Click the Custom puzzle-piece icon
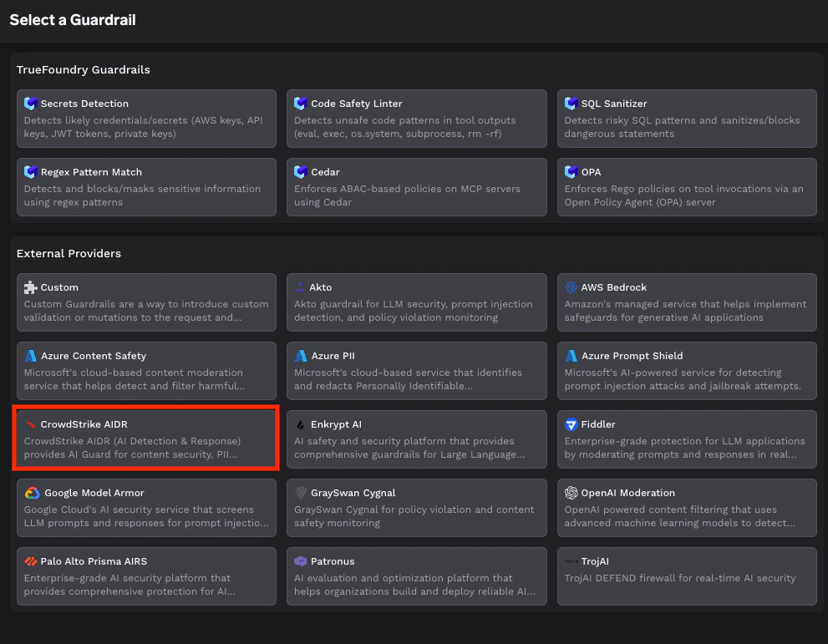828x644 pixels. tap(31, 287)
